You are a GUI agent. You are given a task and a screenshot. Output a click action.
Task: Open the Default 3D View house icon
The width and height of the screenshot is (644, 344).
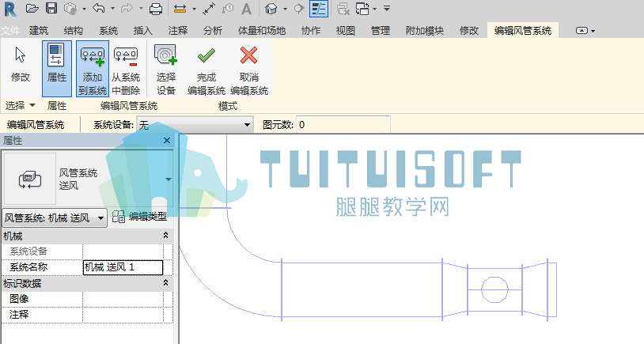coord(271,9)
